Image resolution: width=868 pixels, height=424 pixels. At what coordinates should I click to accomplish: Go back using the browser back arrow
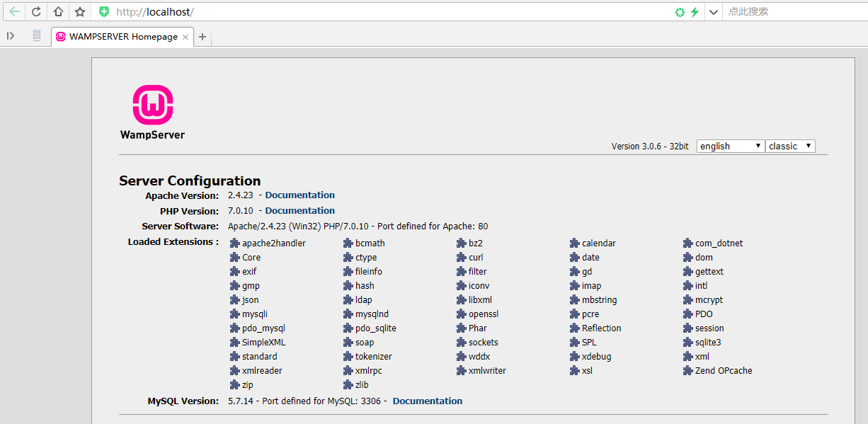point(14,11)
